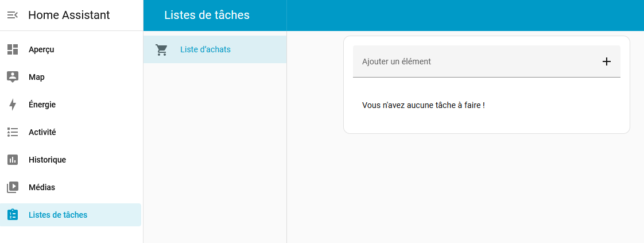Open the Énergie menu item
Viewport: 644px width, 243px height.
click(x=42, y=105)
